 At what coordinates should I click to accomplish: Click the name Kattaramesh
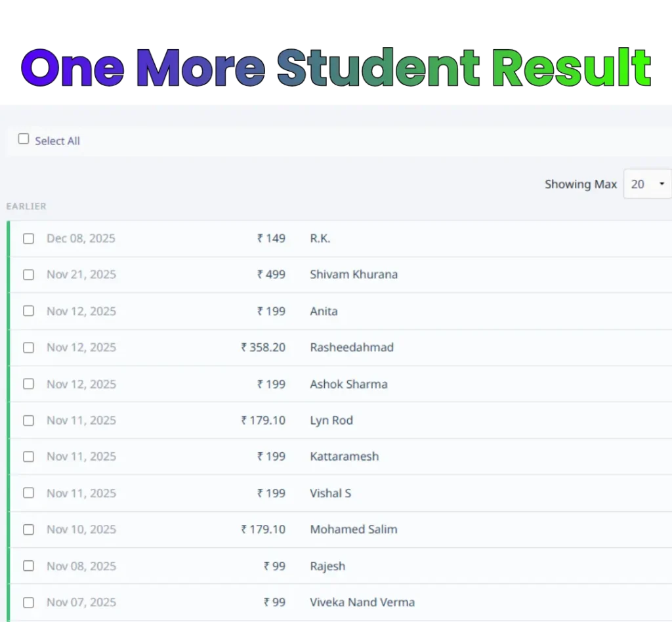point(345,456)
